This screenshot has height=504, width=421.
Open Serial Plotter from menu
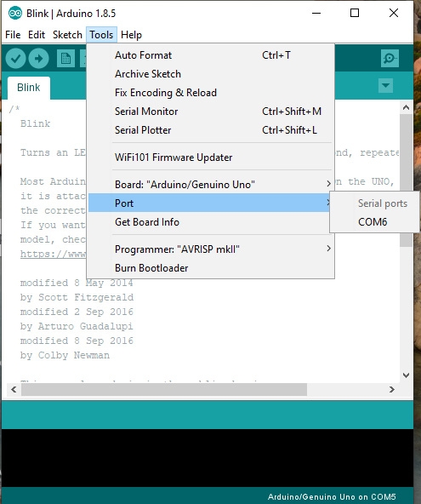coord(211,130)
